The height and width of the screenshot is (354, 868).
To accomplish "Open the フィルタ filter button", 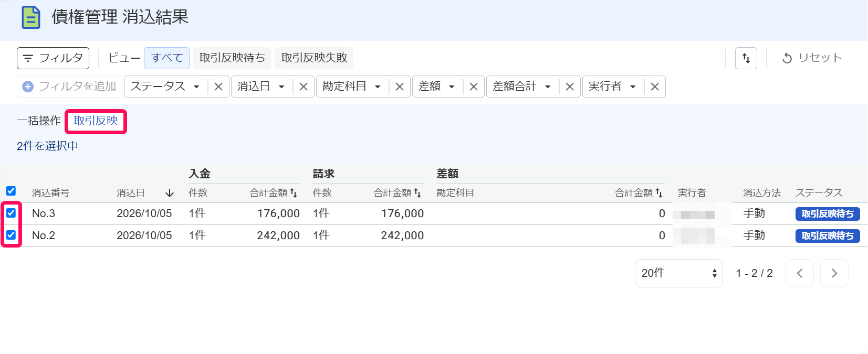I will point(53,58).
